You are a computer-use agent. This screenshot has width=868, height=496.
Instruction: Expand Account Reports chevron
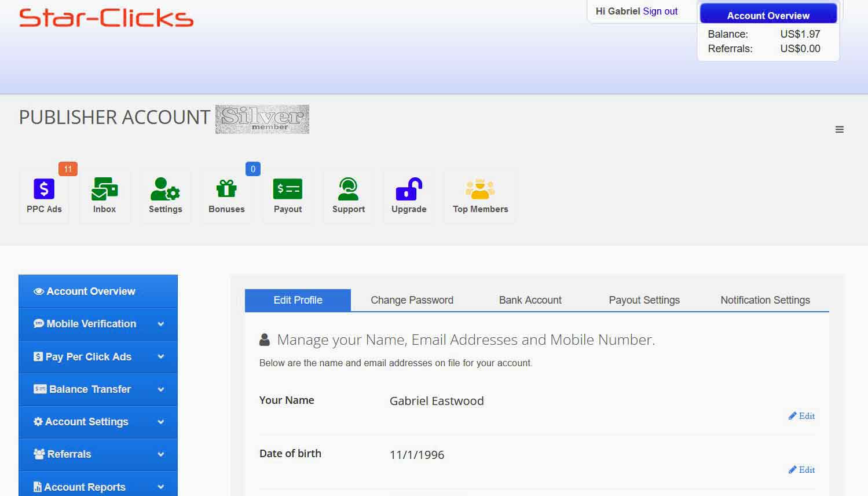point(161,487)
